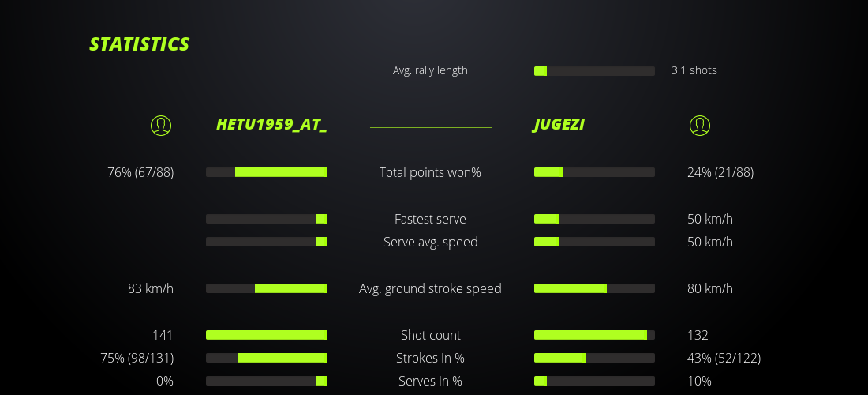This screenshot has height=395, width=868.
Task: Click HETU1959_AT_ player profile icon
Action: tap(161, 125)
